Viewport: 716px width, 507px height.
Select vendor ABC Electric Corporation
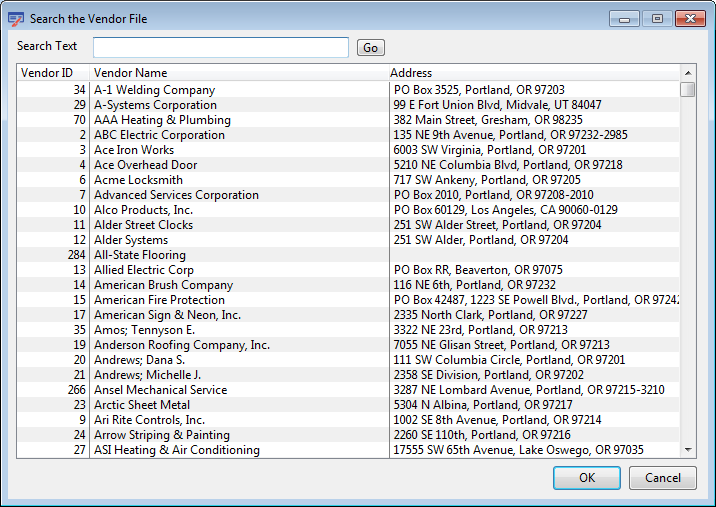(x=159, y=135)
